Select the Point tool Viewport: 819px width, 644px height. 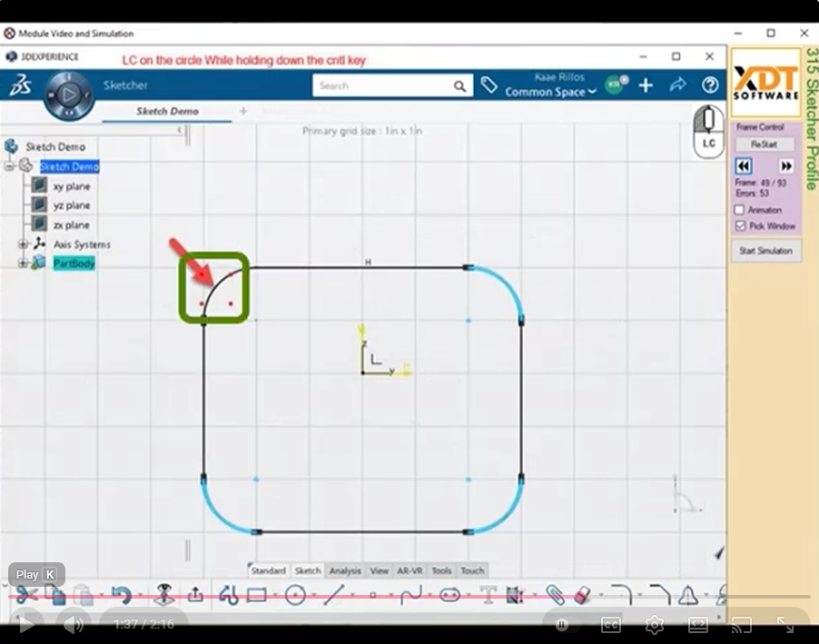tap(372, 595)
